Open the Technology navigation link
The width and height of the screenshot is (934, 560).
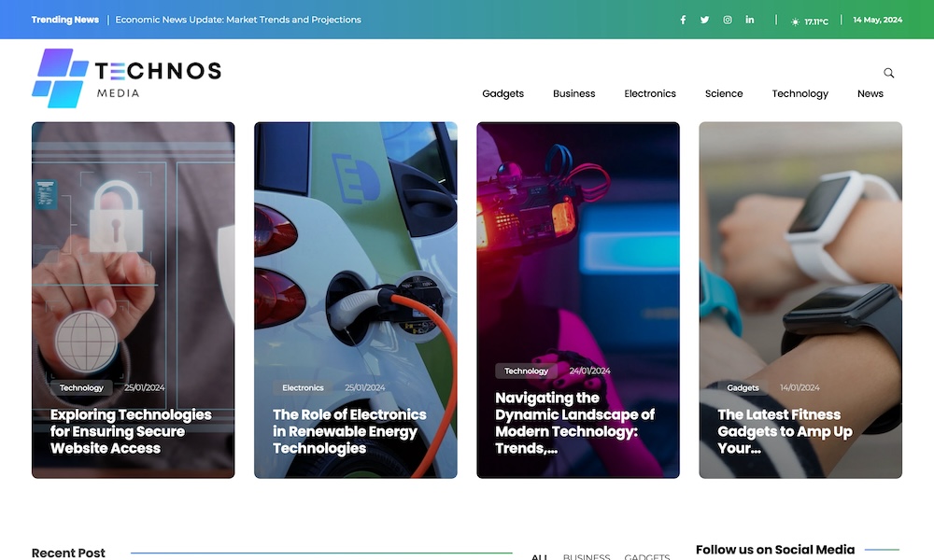click(800, 93)
